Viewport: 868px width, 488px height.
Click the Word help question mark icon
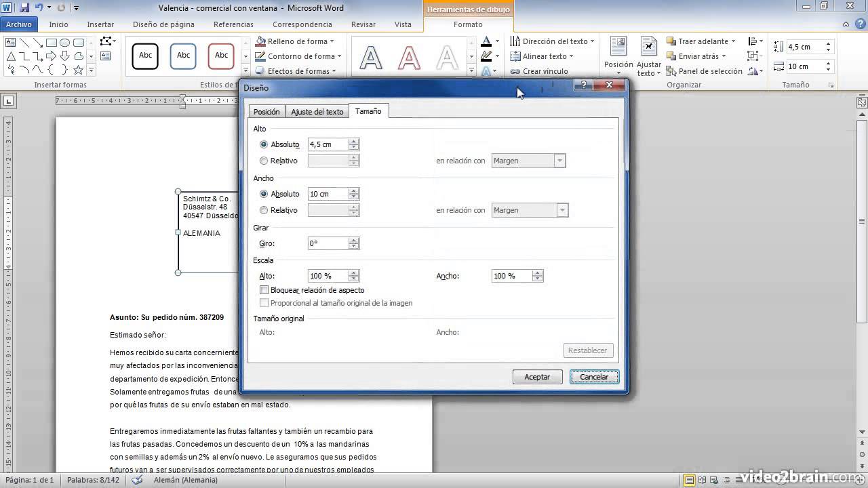point(860,24)
